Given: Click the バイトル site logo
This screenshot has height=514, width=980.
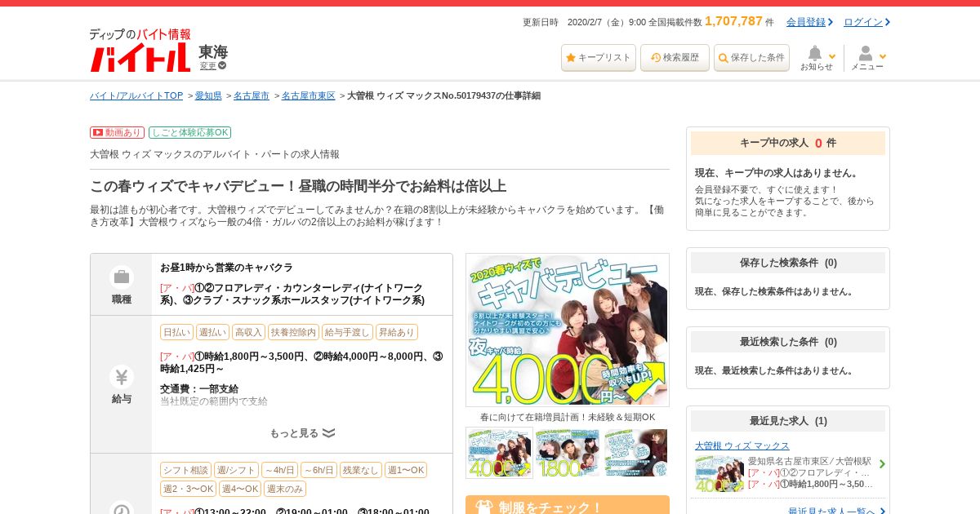Looking at the screenshot, I should (x=140, y=51).
